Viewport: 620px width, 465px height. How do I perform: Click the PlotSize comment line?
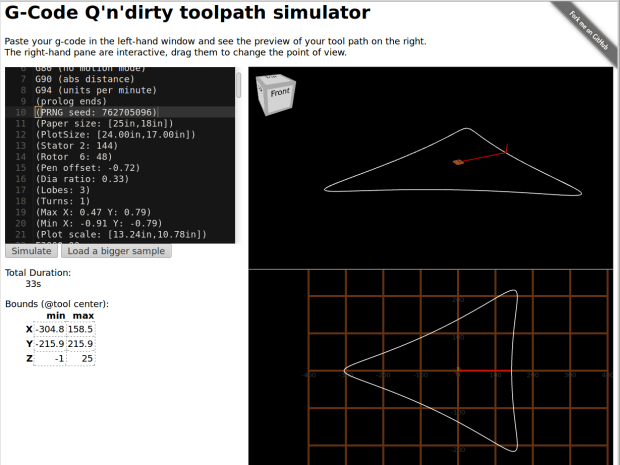click(x=115, y=134)
